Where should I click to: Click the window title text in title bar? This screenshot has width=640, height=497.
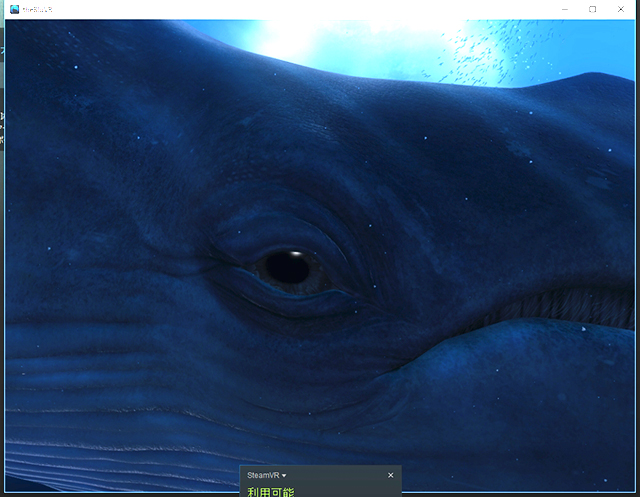[x=37, y=9]
